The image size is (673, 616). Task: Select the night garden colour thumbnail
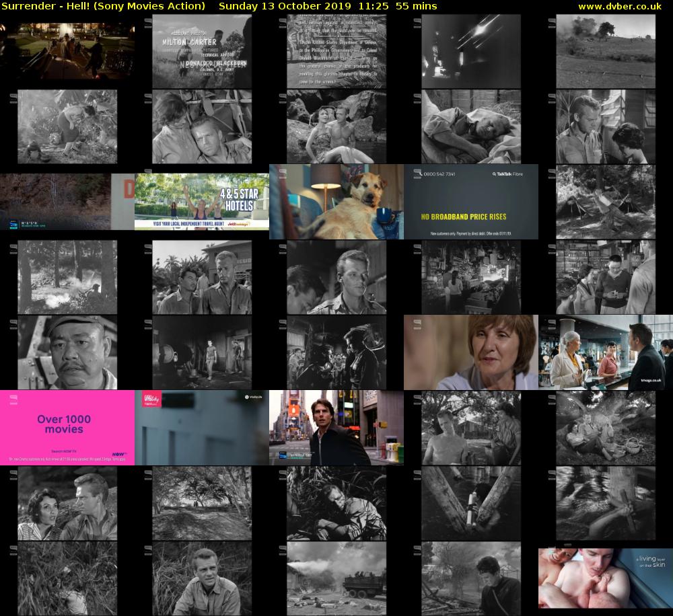coord(67,52)
